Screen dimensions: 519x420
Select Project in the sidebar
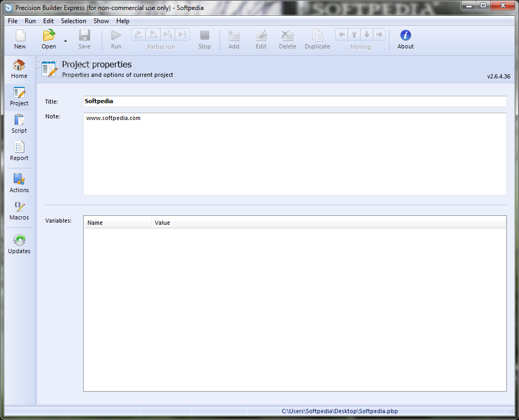click(x=19, y=96)
